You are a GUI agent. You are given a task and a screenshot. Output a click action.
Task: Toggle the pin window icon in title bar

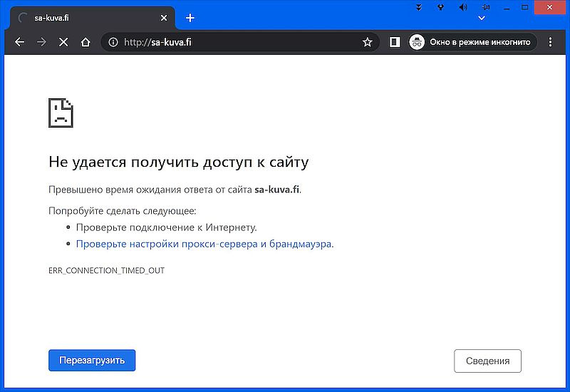coord(486,7)
